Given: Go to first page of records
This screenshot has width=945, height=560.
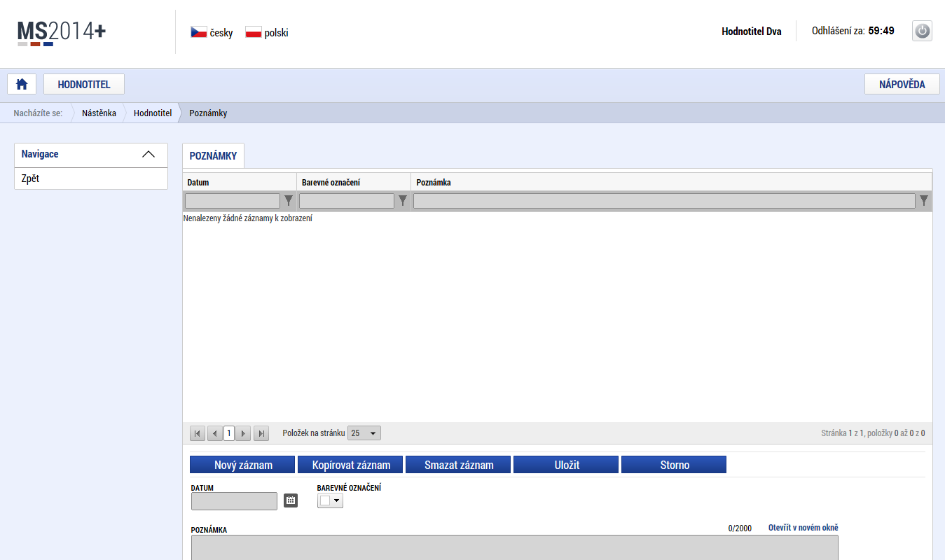Looking at the screenshot, I should click(198, 433).
